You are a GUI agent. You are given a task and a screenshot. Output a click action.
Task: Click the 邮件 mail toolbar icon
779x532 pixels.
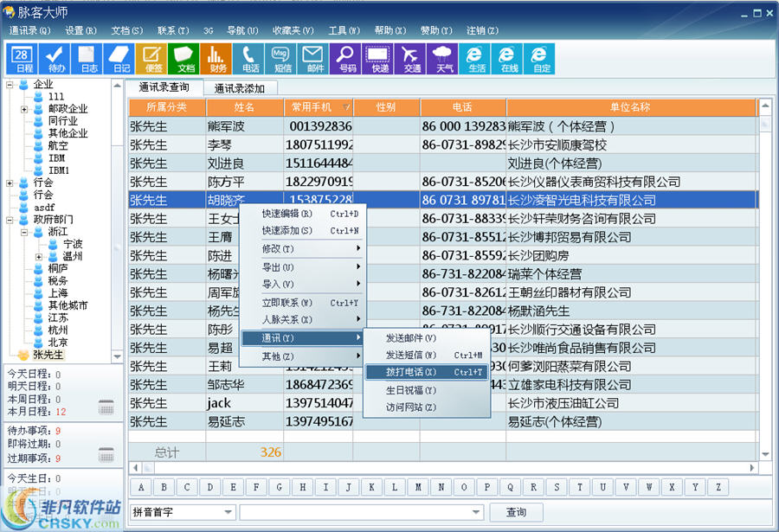312,59
